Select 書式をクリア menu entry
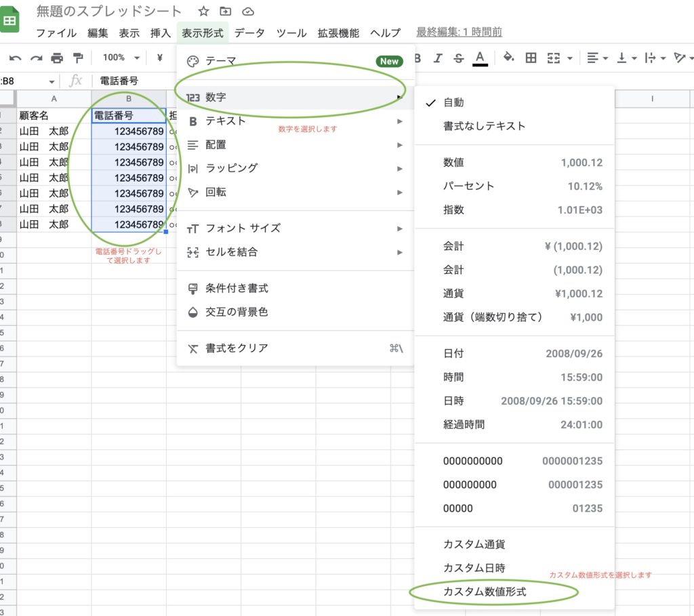The width and height of the screenshot is (694, 616). click(x=237, y=348)
